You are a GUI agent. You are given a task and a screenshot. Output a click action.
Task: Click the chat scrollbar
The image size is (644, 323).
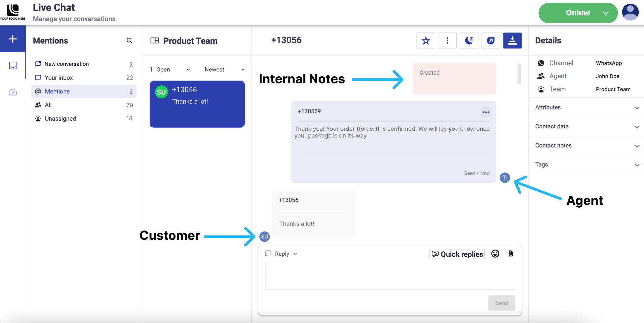(x=519, y=74)
